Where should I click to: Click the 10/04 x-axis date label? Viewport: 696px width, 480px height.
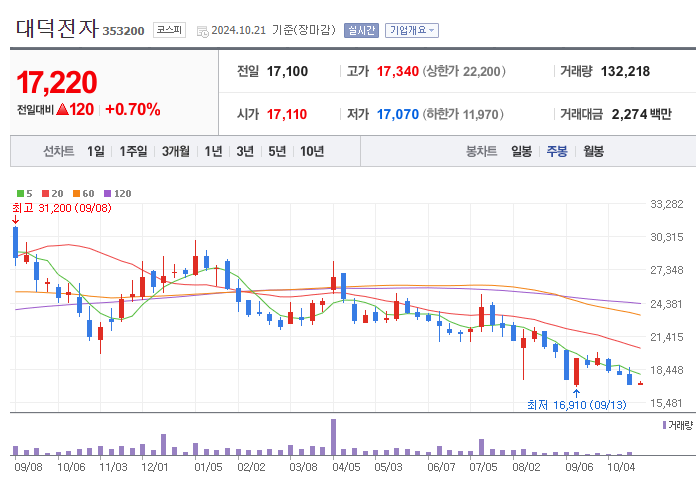621,467
